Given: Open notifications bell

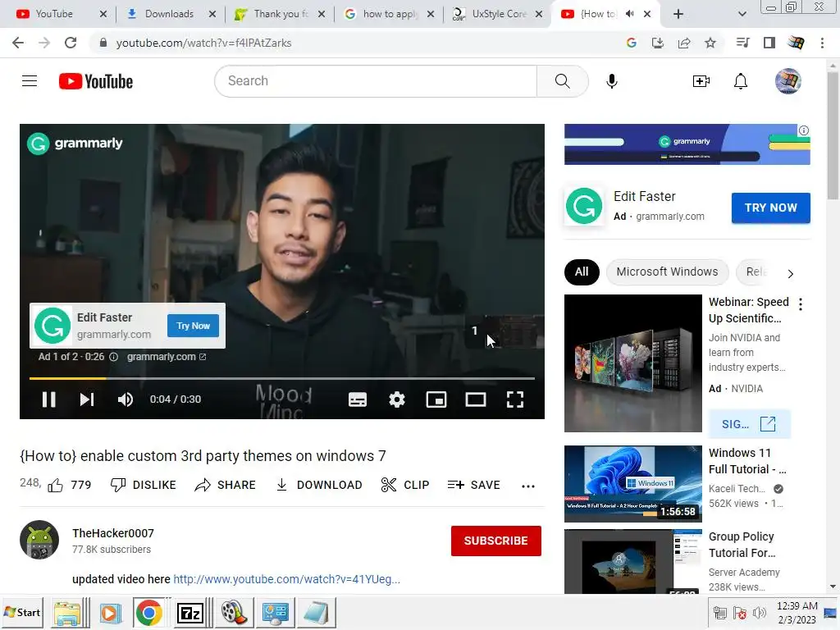Looking at the screenshot, I should tap(741, 81).
